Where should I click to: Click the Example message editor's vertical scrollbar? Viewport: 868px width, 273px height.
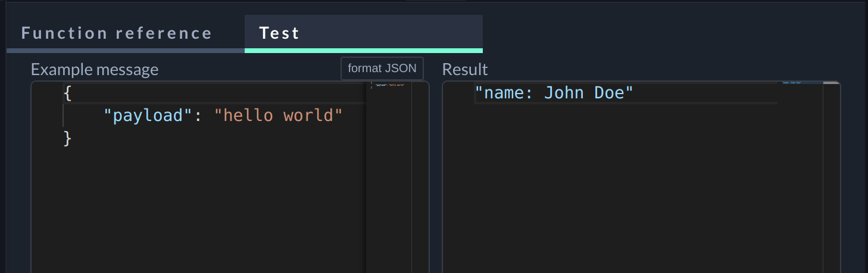click(x=420, y=179)
